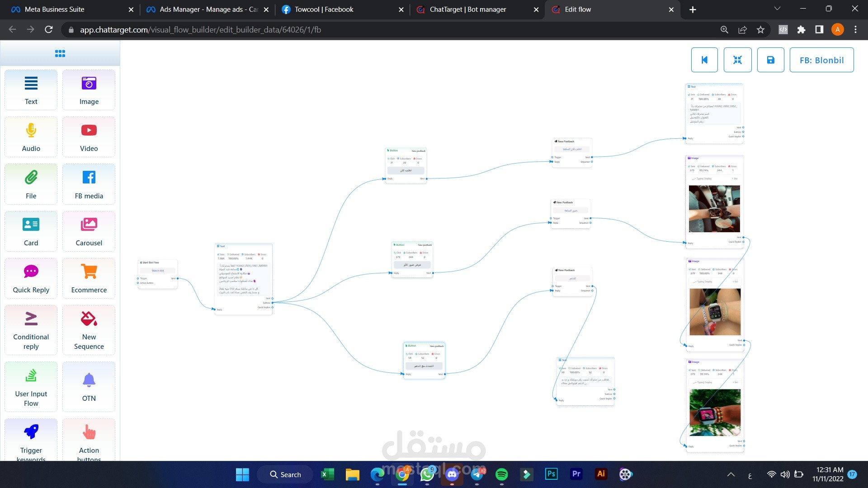Select the Start Bot Flow node
The width and height of the screenshot is (868, 488).
[157, 273]
